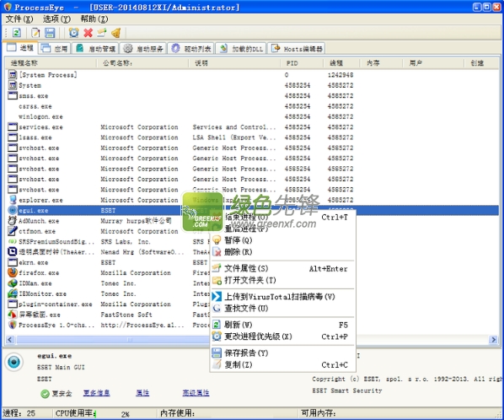Choose 保存报告(Y) in the context menu
The image size is (504, 420).
(283, 353)
